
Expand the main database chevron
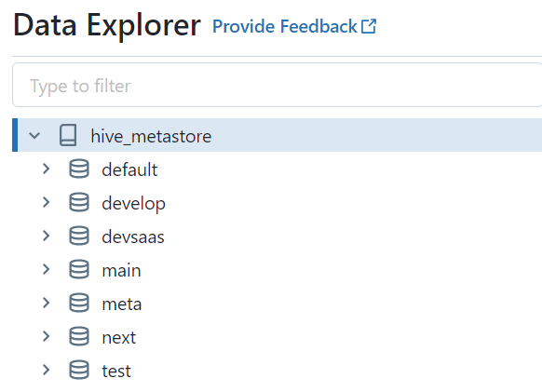pyautogui.click(x=46, y=269)
